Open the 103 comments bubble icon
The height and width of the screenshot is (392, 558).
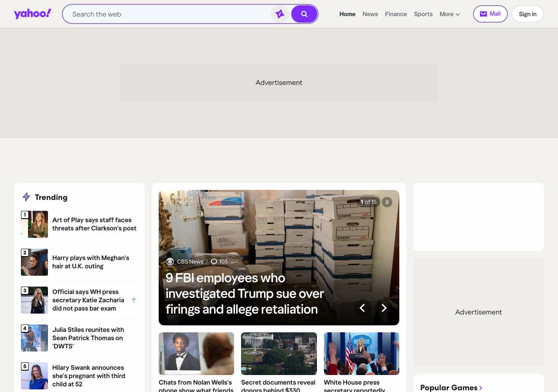point(214,262)
